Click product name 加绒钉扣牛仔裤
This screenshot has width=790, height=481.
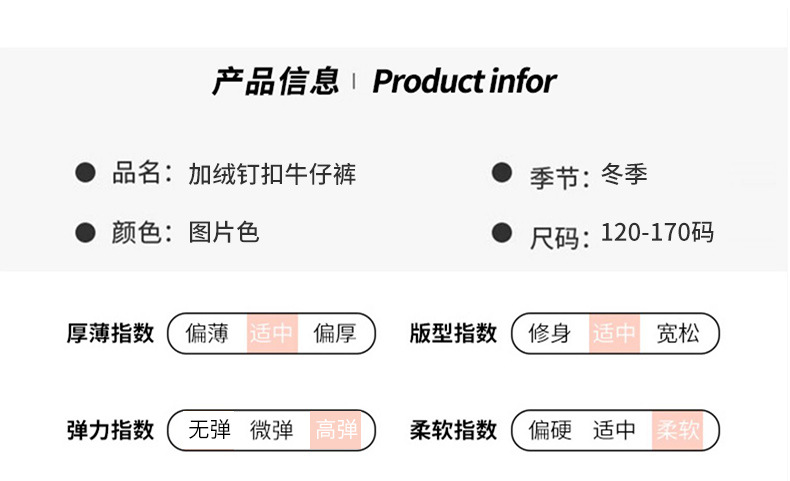pos(272,174)
